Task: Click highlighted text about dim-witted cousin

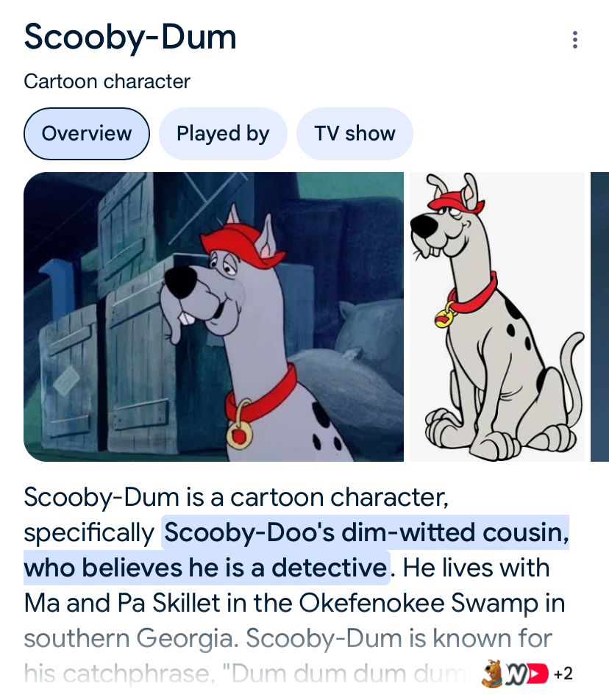Action: click(296, 550)
